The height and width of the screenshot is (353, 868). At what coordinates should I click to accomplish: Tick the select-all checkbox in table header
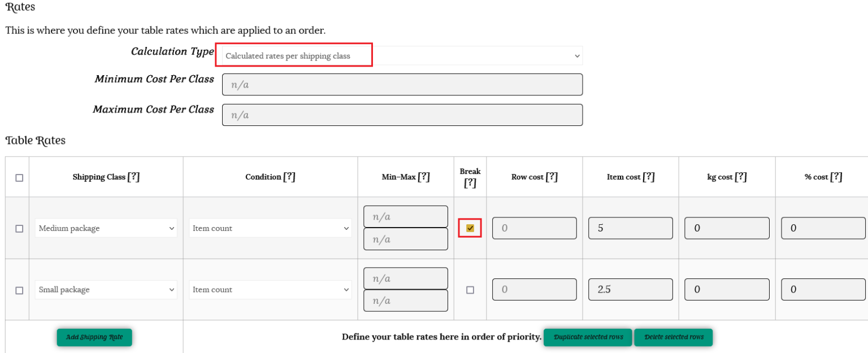(19, 177)
